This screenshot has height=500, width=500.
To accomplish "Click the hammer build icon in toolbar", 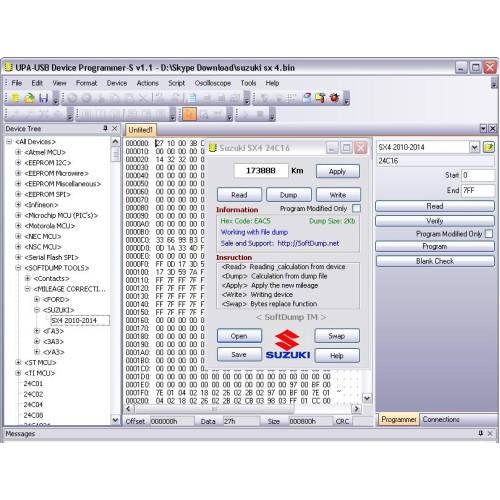I will click(x=320, y=98).
